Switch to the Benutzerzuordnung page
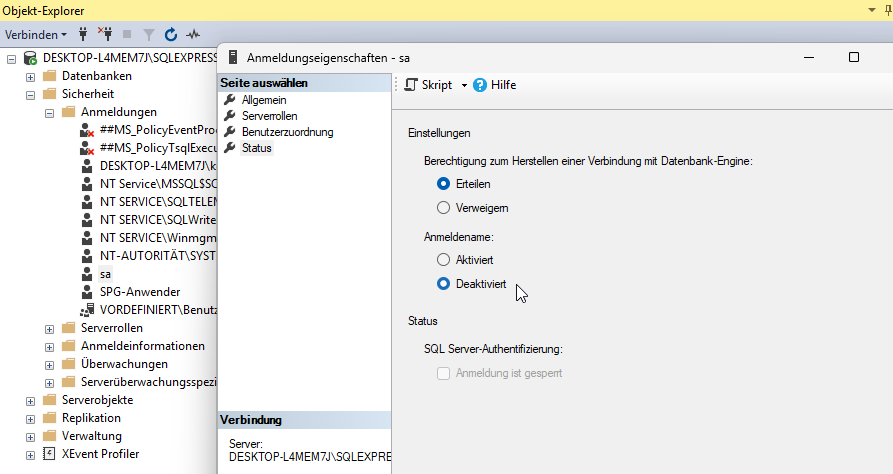893x474 pixels. pos(287,132)
